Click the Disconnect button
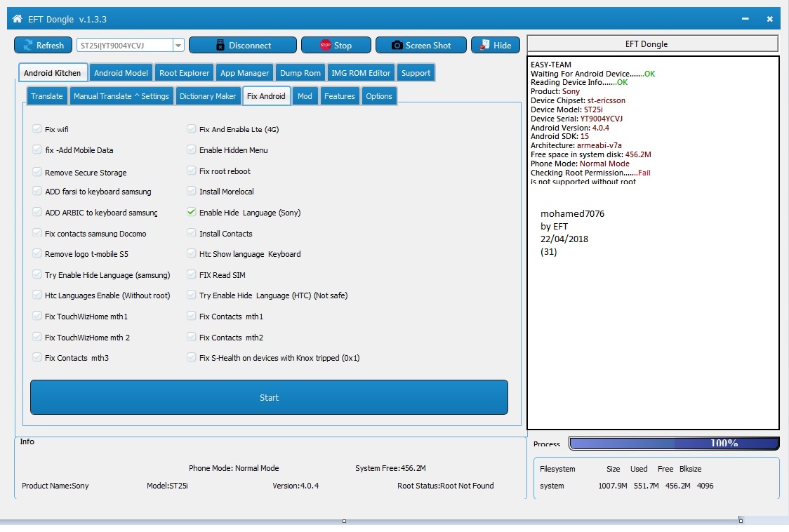 [x=243, y=46]
